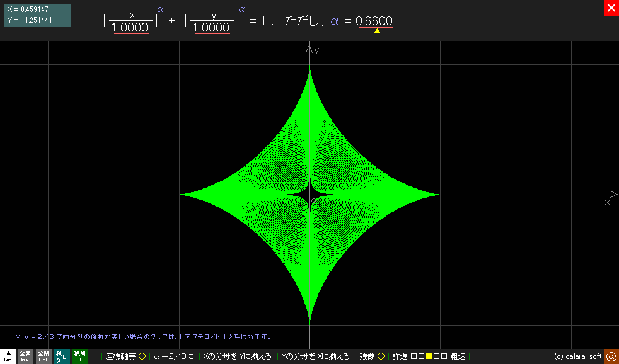Click the yellow triangle under alpha value

coord(377,30)
